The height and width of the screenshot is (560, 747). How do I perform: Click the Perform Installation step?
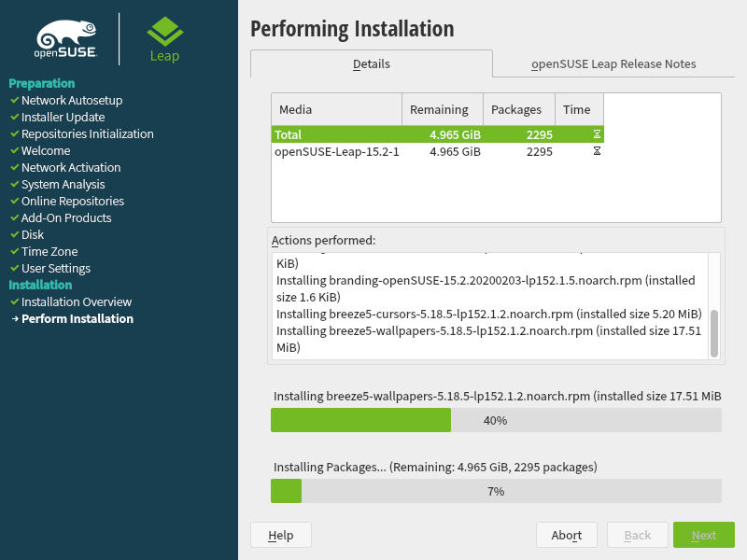coord(78,318)
